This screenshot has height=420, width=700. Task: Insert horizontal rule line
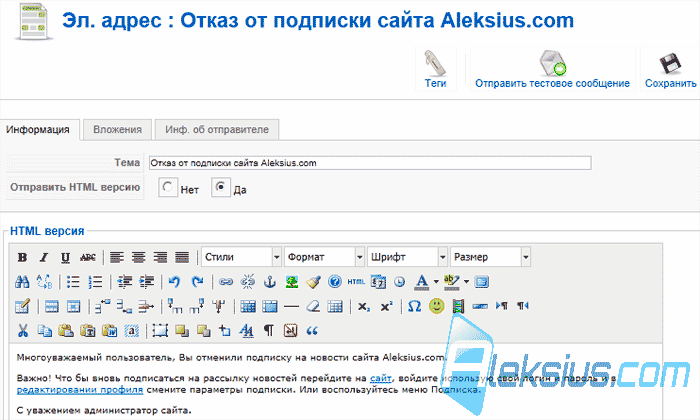click(x=291, y=306)
